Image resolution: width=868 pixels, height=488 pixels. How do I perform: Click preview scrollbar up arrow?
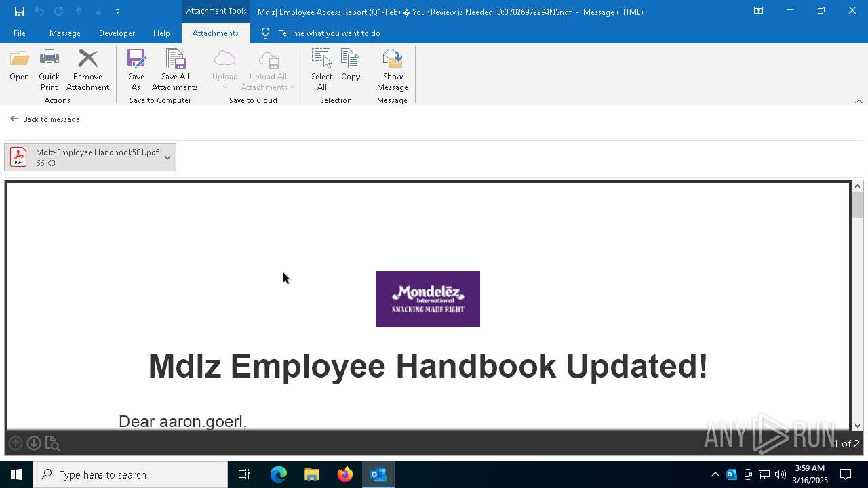(858, 186)
